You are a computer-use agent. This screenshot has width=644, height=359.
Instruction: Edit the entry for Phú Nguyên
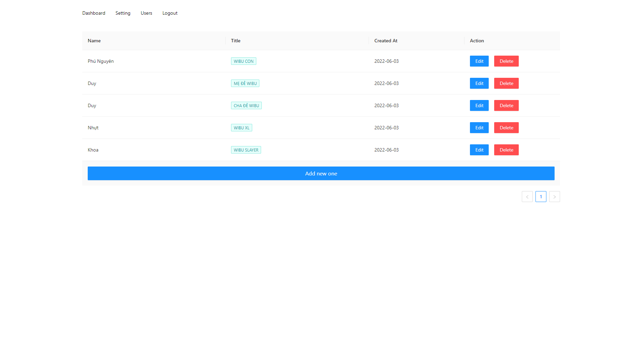click(479, 61)
